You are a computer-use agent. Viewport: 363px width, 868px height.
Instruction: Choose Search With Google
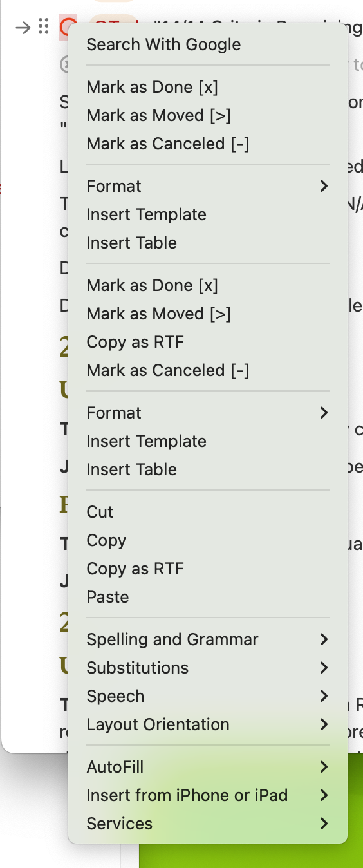coord(163,44)
